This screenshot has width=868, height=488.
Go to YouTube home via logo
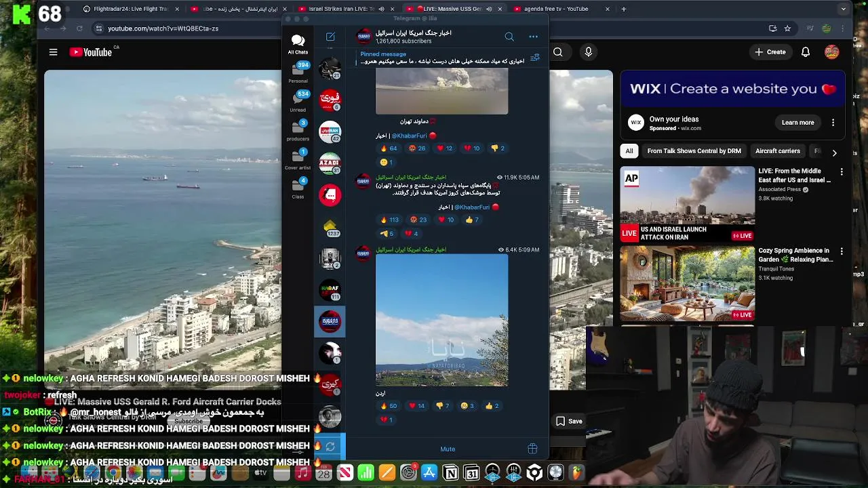(x=90, y=52)
